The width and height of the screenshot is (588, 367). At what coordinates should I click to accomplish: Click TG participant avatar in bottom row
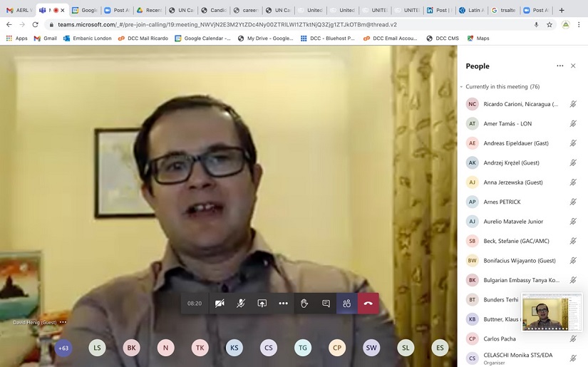[303, 348]
